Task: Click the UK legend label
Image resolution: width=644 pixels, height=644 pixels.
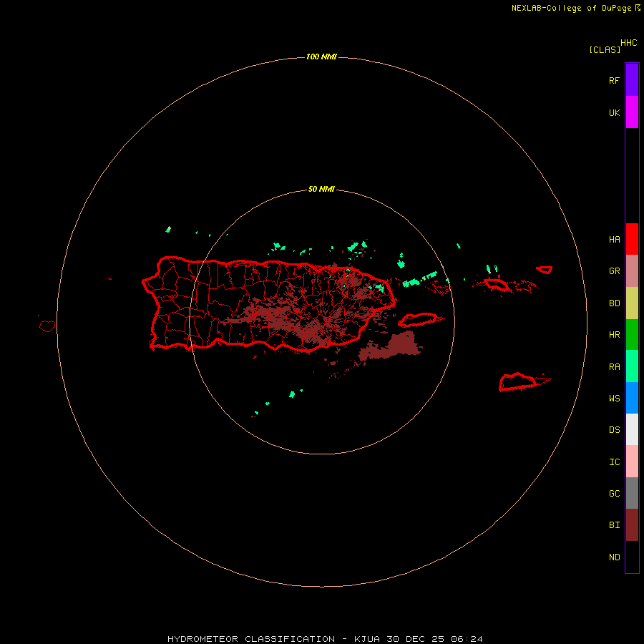Action: point(614,112)
